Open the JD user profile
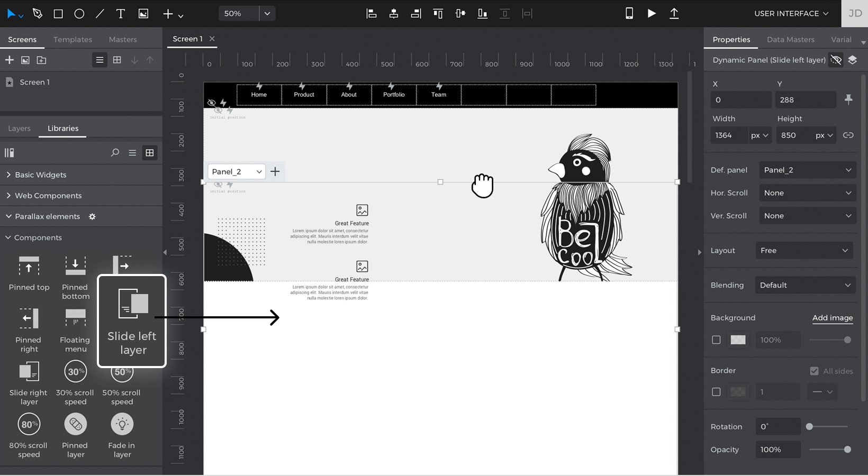 (855, 14)
